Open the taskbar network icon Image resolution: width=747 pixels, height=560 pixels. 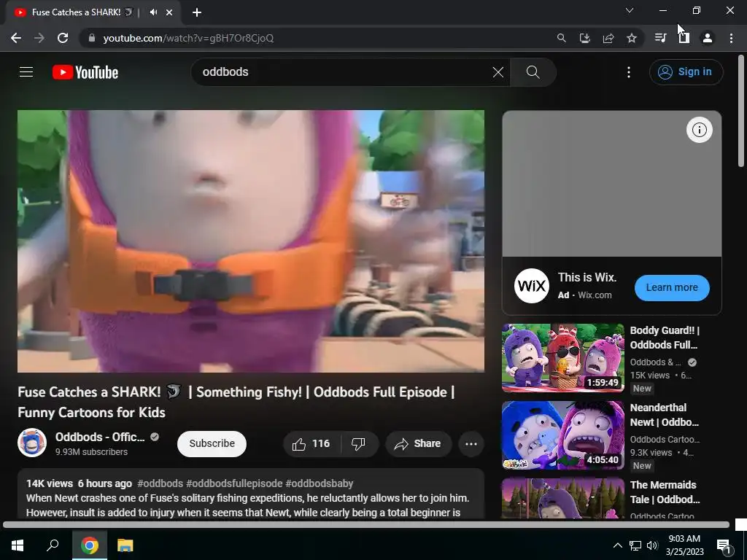(635, 545)
